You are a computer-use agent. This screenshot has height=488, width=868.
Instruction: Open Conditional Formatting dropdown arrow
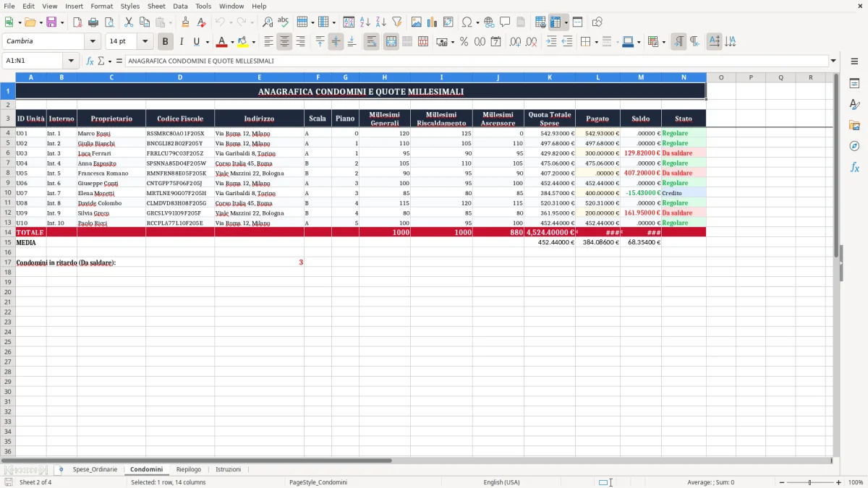tap(663, 42)
